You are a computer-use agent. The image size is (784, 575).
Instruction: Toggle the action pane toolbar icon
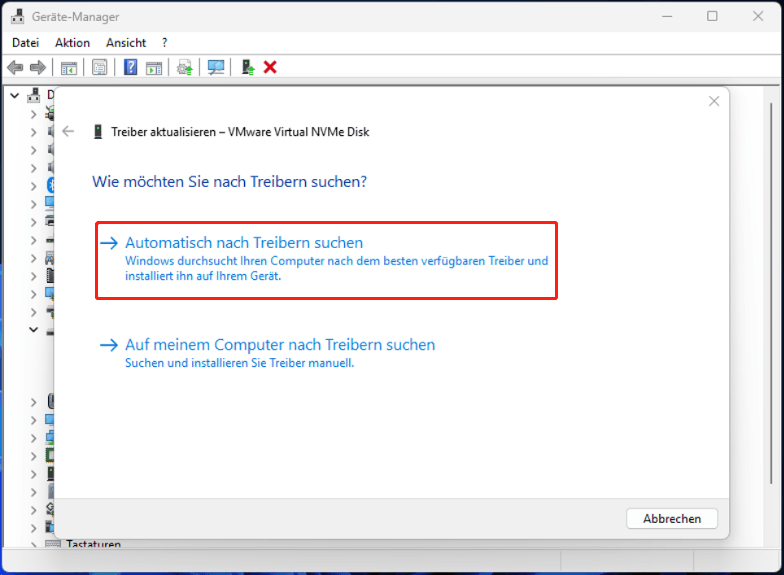(154, 68)
